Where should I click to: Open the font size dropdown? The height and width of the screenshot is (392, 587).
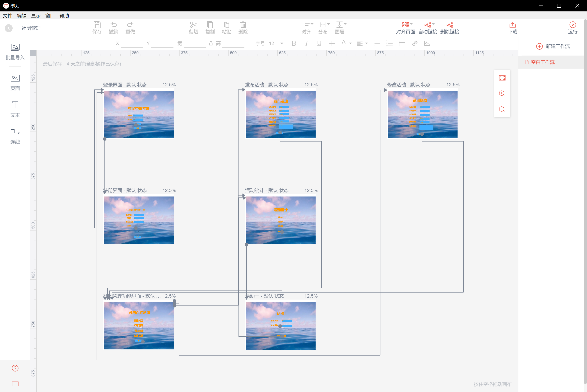point(282,44)
